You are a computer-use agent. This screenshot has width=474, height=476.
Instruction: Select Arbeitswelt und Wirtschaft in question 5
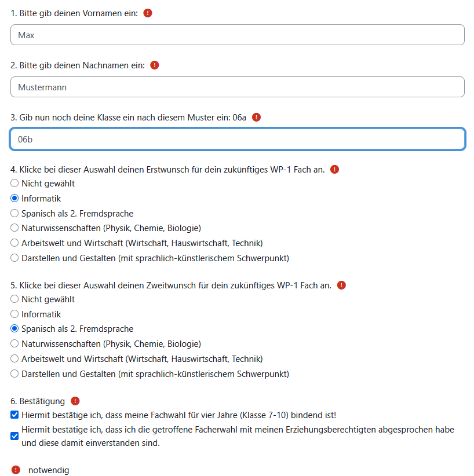coord(14,359)
